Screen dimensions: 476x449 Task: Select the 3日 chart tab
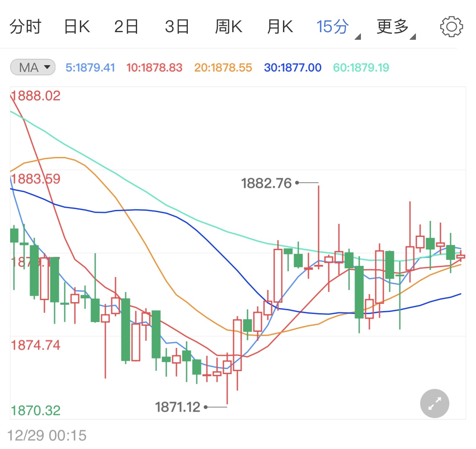(177, 26)
